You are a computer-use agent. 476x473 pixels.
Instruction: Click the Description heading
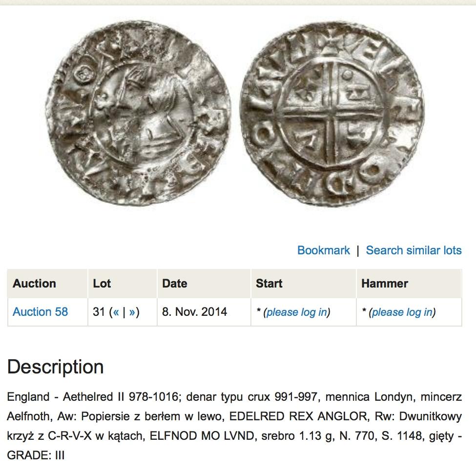tap(55, 367)
